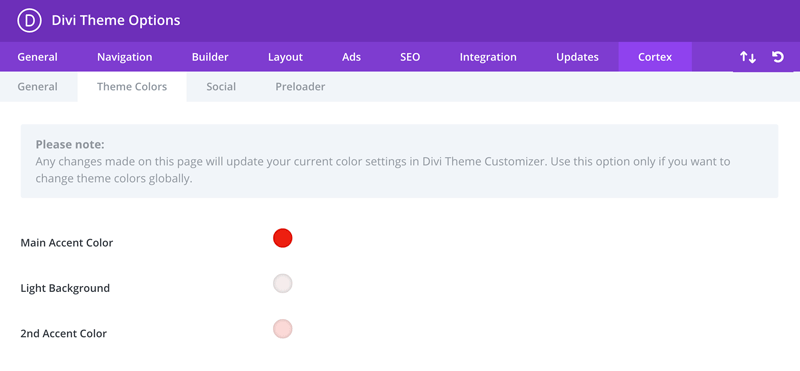Click the Divi Theme Options title
The image size is (800, 371).
[116, 20]
